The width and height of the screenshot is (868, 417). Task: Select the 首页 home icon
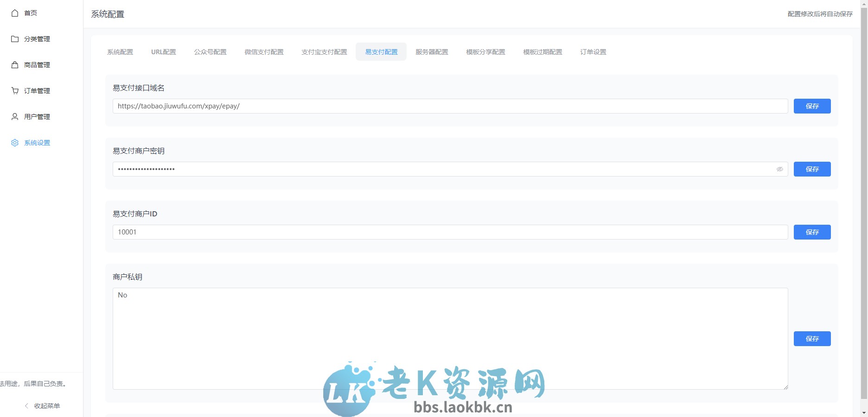14,13
